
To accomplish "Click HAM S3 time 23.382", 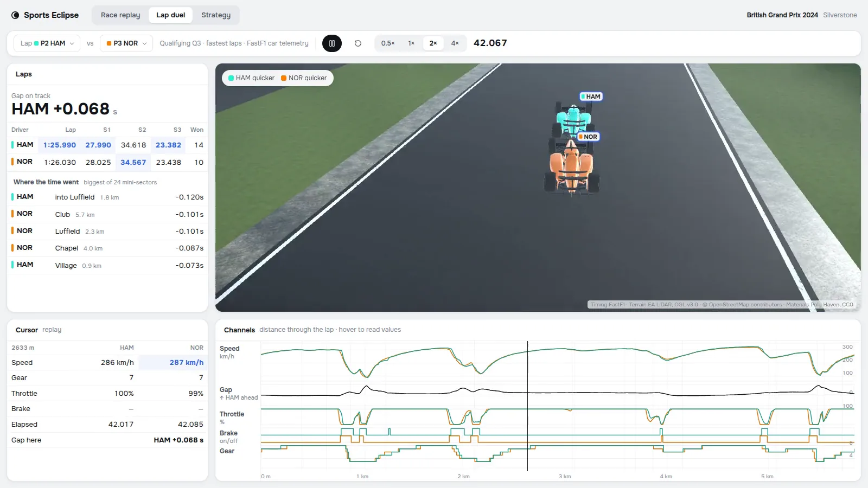I will tap(169, 145).
